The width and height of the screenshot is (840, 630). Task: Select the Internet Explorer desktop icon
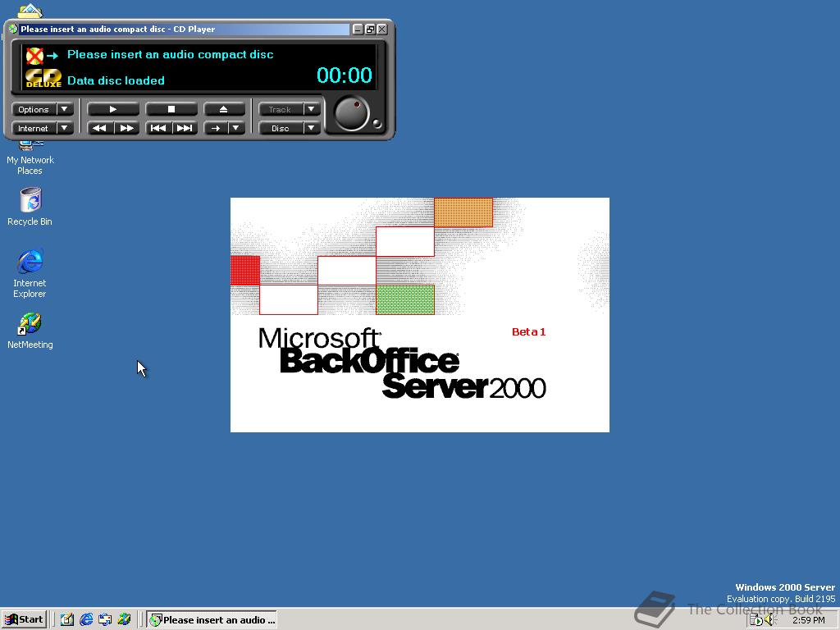[x=30, y=273]
